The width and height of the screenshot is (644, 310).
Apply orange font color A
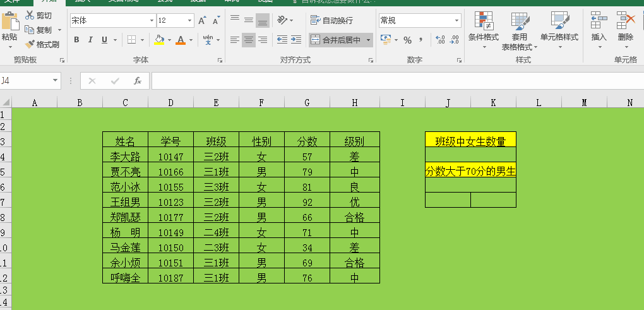(x=181, y=40)
